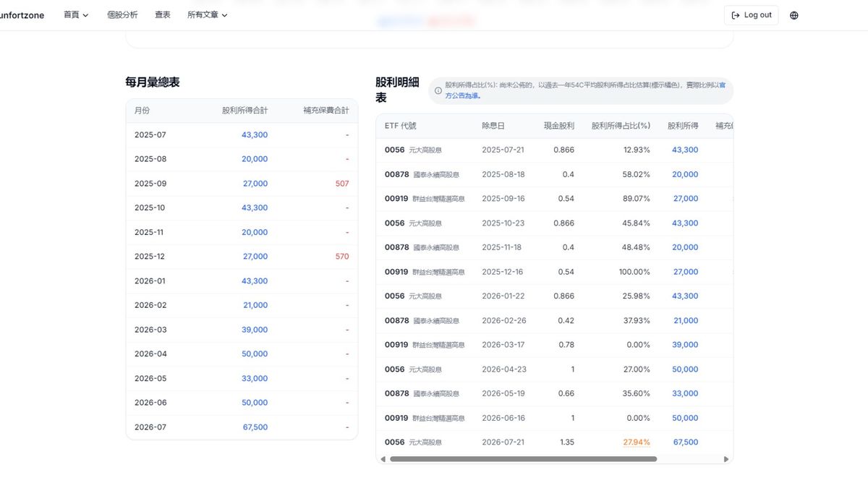868x488 pixels.
Task: Click the 00919 row dated 2025-12-16
Action: [x=554, y=272]
